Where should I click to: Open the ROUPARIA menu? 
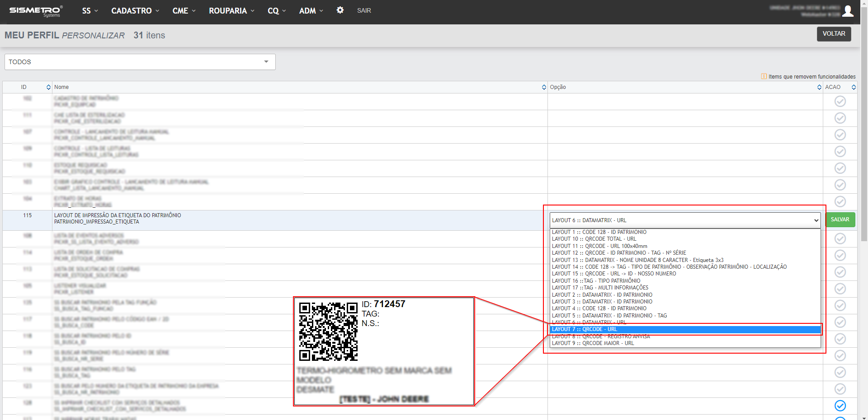pos(231,10)
